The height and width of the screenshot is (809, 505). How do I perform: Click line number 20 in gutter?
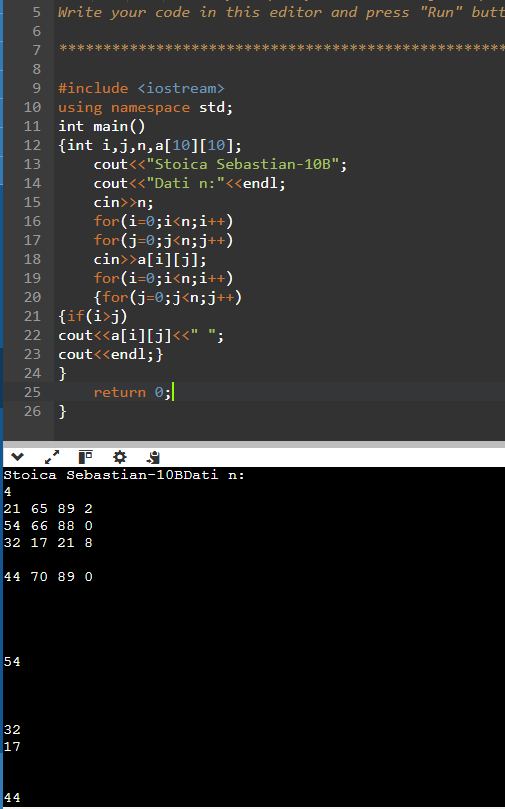[32, 297]
